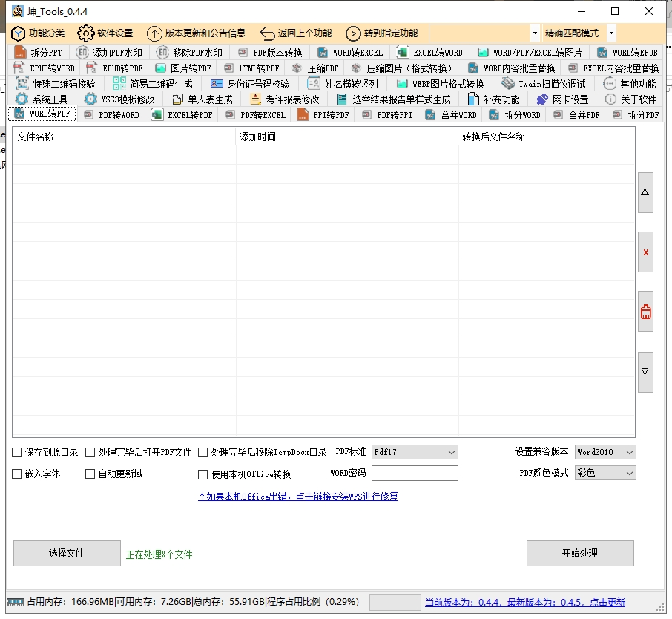Switch to the 合并WORD tab
The height and width of the screenshot is (619, 672).
451,115
